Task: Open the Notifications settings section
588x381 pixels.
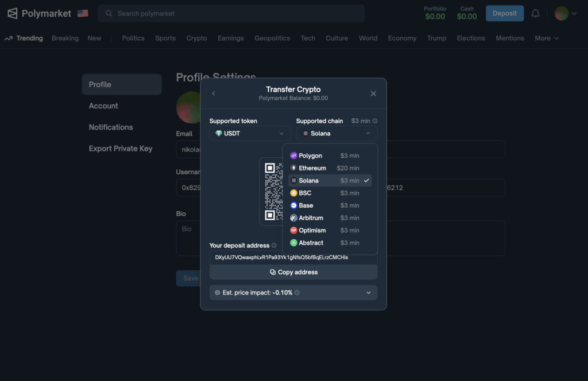Action: 111,127
